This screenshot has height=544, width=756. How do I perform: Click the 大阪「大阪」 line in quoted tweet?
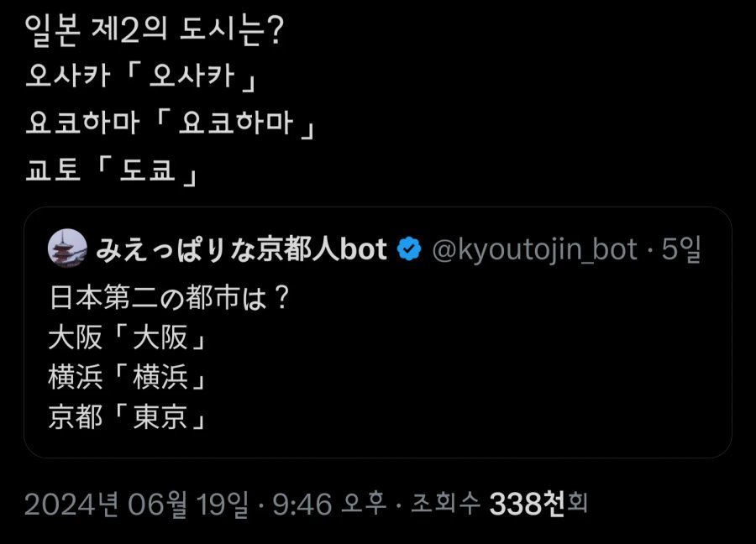[128, 339]
